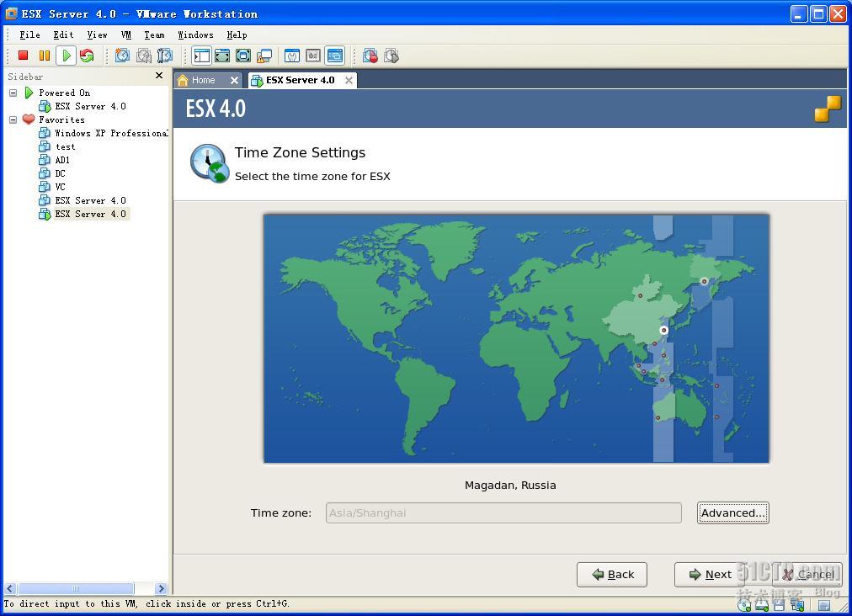Power off the VM with red stop icon
The image size is (852, 616).
pyautogui.click(x=23, y=56)
